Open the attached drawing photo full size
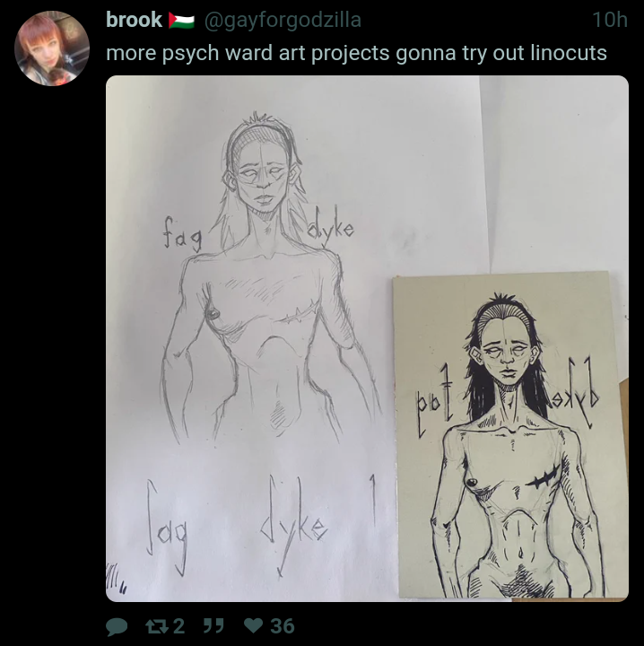The width and height of the screenshot is (644, 646). click(x=367, y=338)
